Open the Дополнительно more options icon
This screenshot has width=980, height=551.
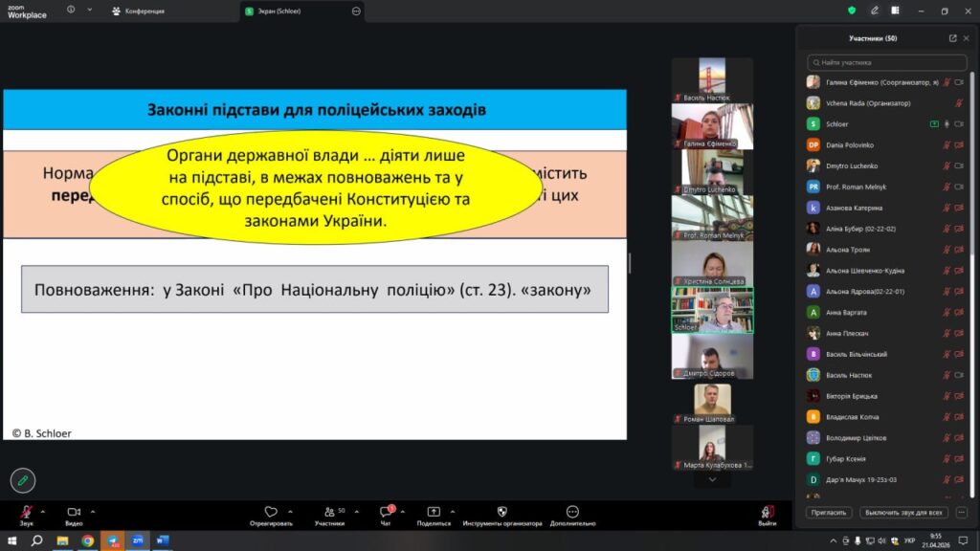point(572,513)
